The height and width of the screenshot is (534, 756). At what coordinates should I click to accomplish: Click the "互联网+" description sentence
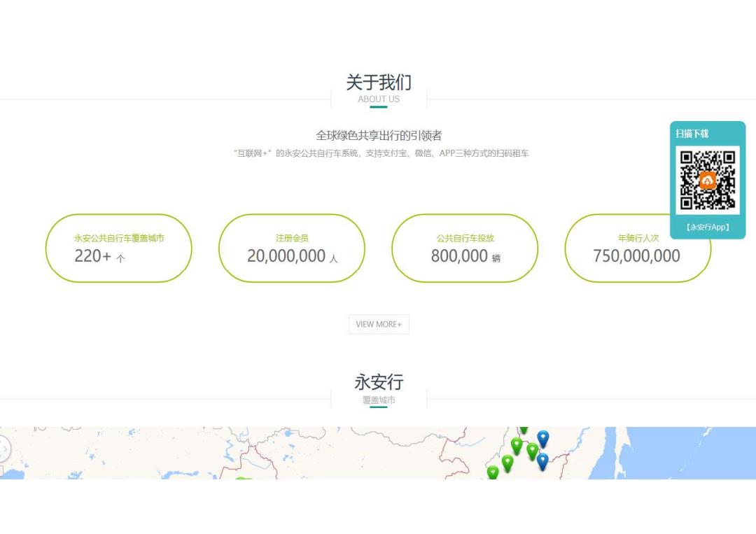point(381,153)
